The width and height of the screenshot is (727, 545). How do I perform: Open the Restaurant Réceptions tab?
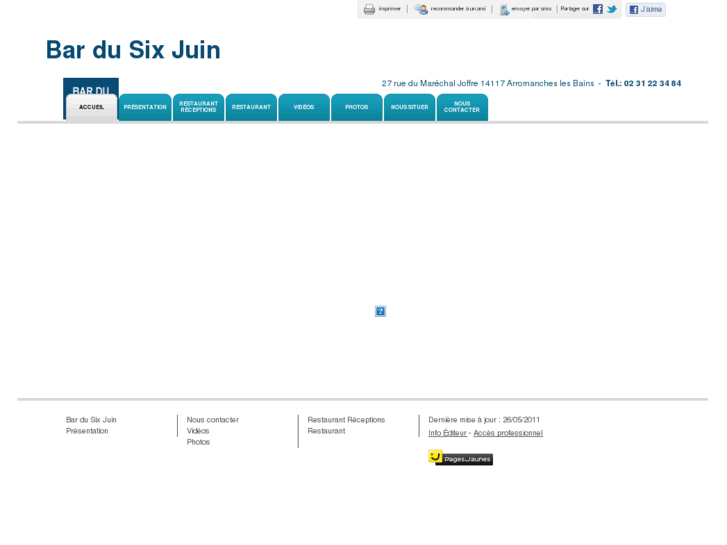click(x=198, y=107)
